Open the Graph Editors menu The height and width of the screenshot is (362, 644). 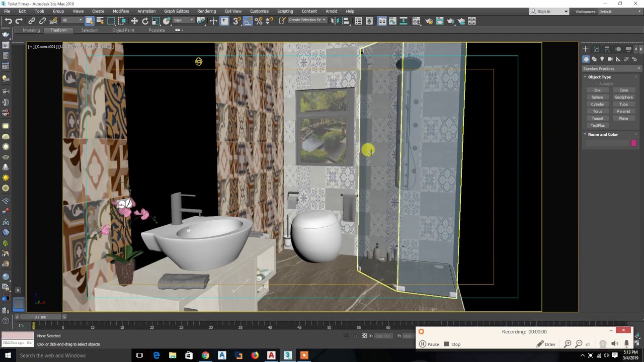point(177,11)
